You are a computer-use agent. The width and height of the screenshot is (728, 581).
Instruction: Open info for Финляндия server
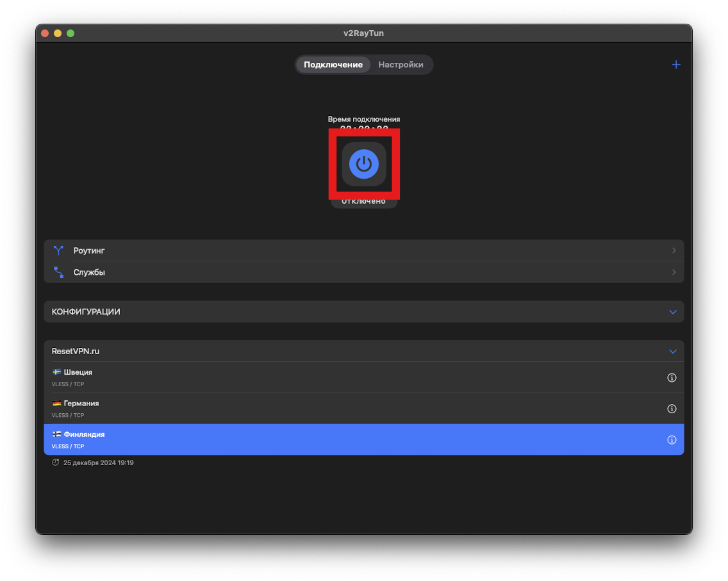click(672, 439)
